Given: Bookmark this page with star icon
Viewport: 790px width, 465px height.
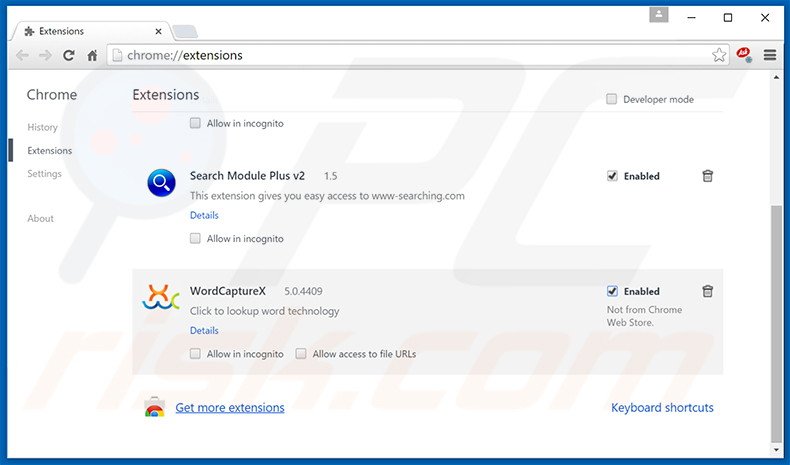Looking at the screenshot, I should click(x=719, y=56).
